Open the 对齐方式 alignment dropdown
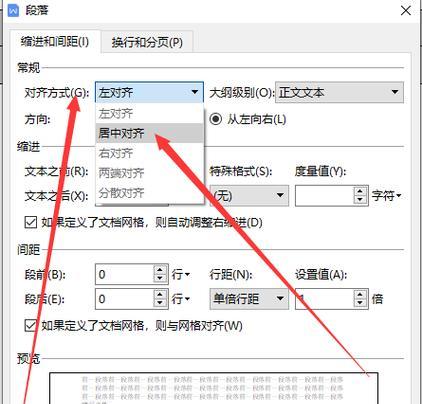 click(149, 92)
